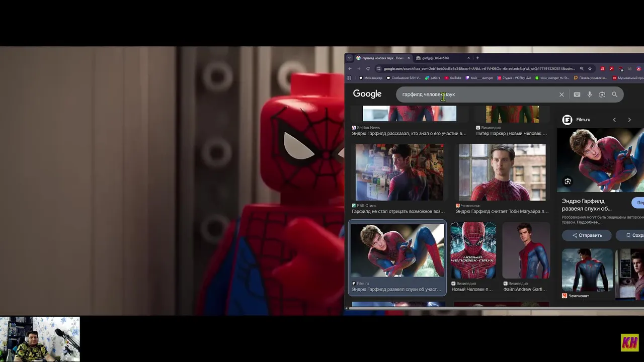This screenshot has height=362, width=644.
Task: Open Питер Паркер Википедия caption link
Action: (x=511, y=133)
